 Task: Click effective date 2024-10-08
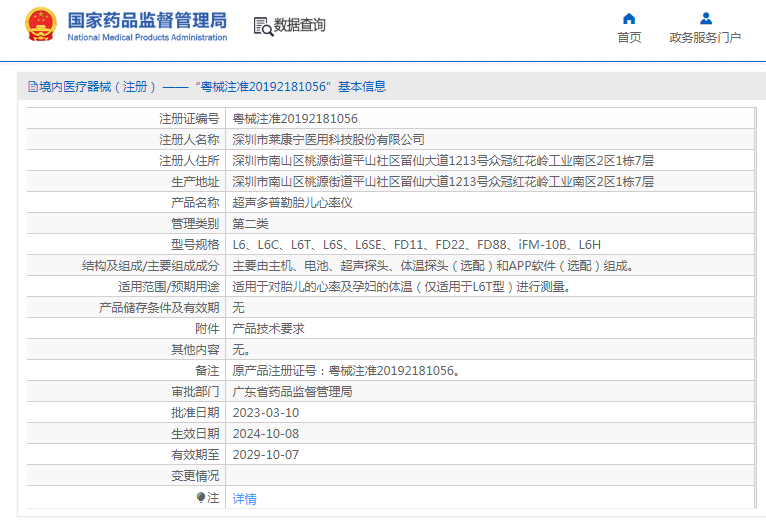266,434
